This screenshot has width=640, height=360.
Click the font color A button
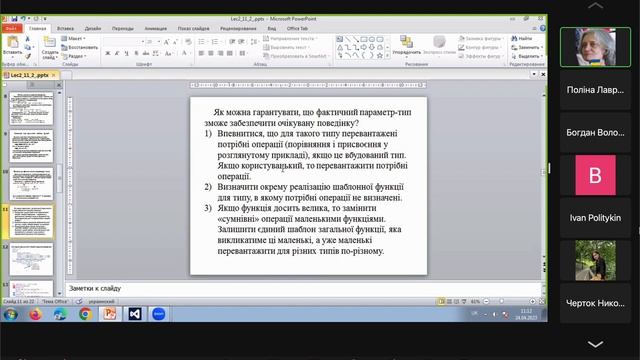click(x=184, y=53)
